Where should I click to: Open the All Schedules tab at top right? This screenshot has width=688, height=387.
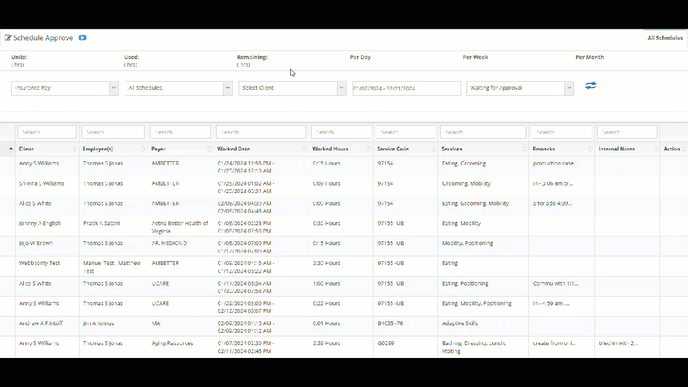point(665,38)
